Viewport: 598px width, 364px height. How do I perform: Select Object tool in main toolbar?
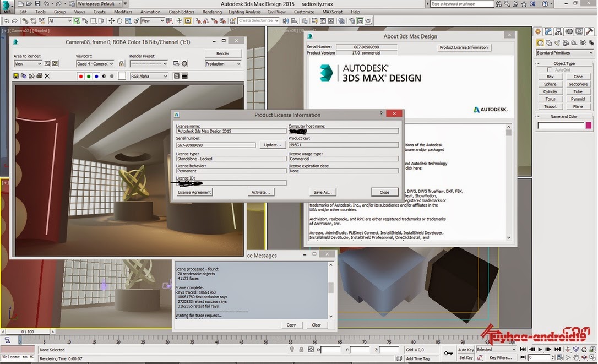[77, 20]
